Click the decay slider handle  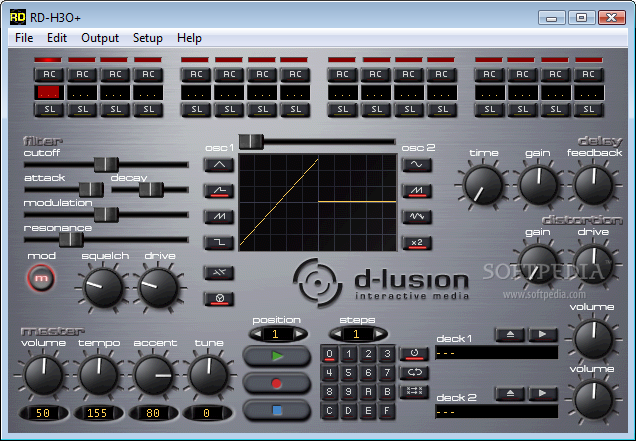151,189
